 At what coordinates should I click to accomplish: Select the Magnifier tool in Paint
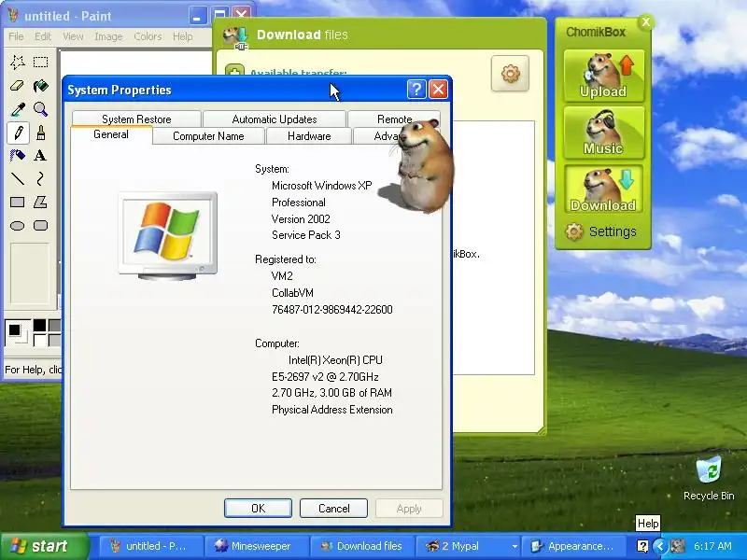click(x=41, y=109)
